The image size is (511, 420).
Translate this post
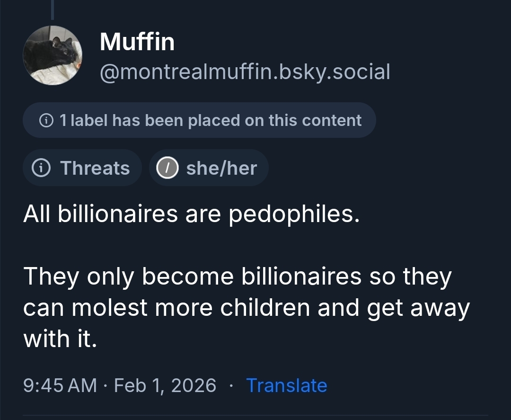click(x=286, y=385)
